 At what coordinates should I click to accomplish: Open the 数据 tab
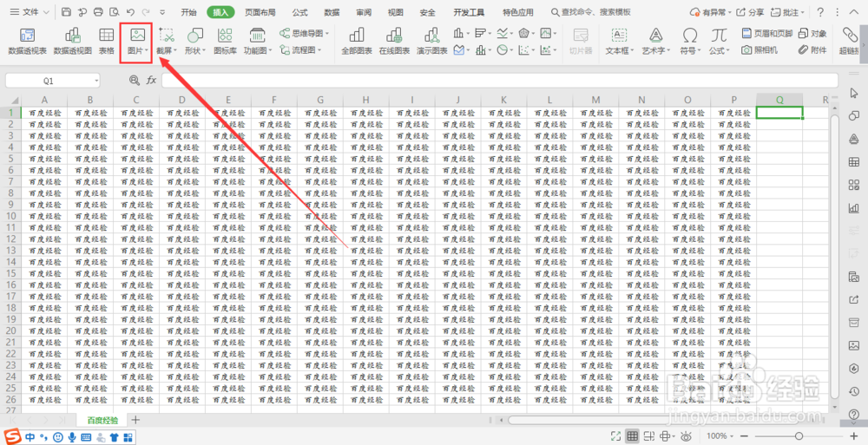(x=332, y=12)
